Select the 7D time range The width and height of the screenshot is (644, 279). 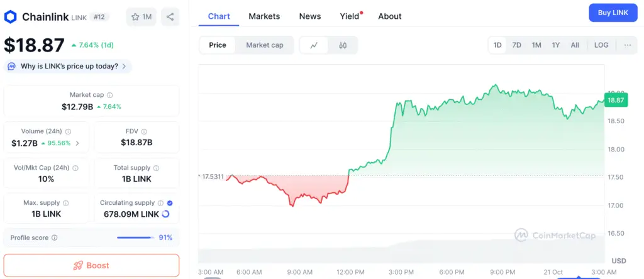[516, 45]
